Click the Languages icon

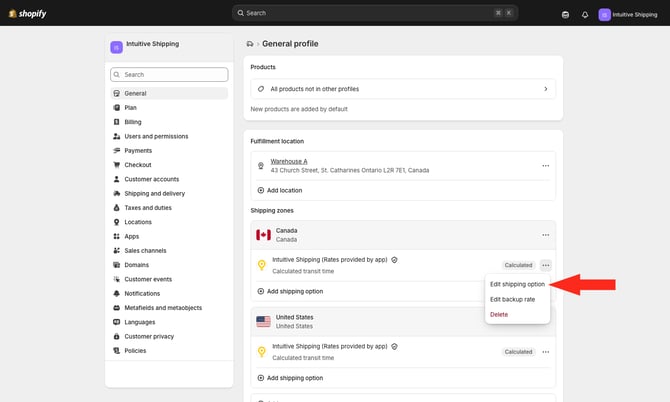pos(116,322)
